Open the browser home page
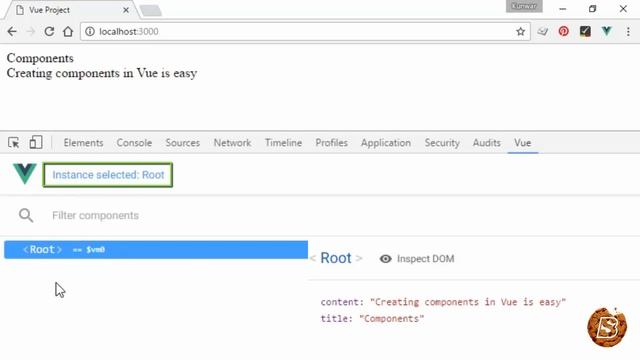 tap(68, 31)
